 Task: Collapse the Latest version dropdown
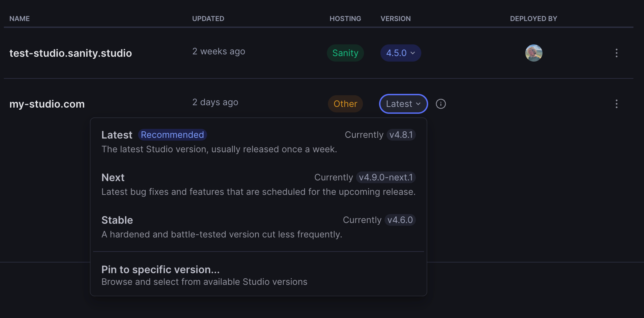(x=403, y=104)
